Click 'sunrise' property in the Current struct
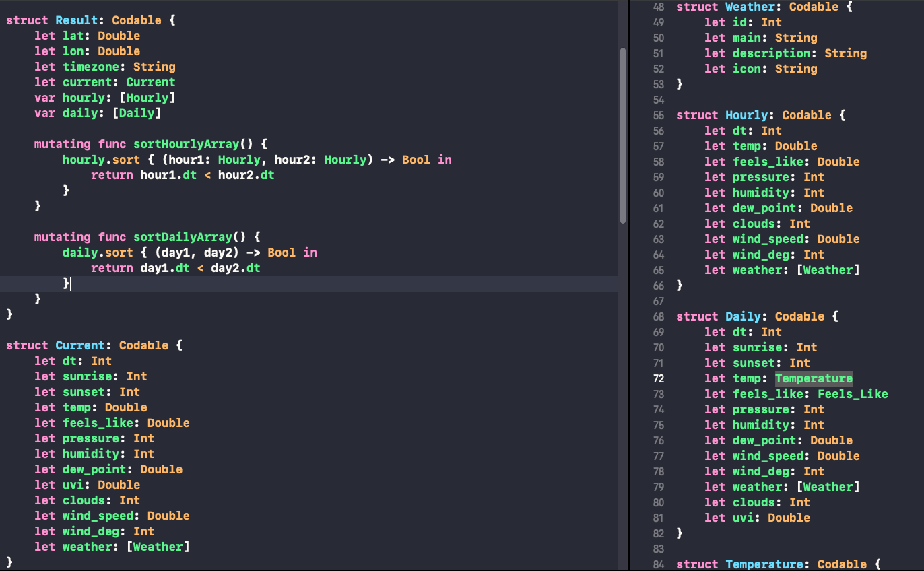Viewport: 924px width, 571px height. click(x=87, y=376)
